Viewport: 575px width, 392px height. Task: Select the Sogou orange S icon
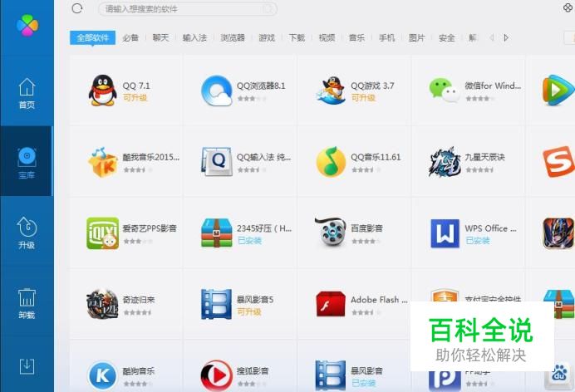558,162
